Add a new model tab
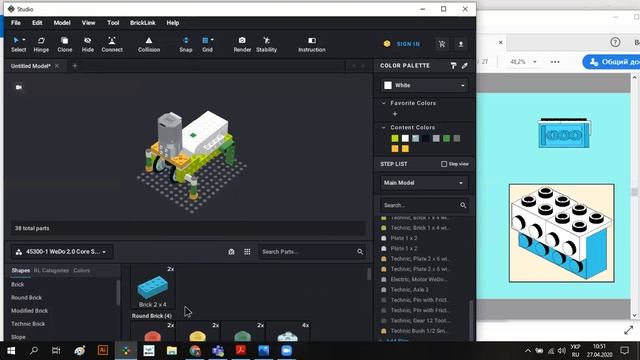The height and width of the screenshot is (360, 640). tap(75, 66)
